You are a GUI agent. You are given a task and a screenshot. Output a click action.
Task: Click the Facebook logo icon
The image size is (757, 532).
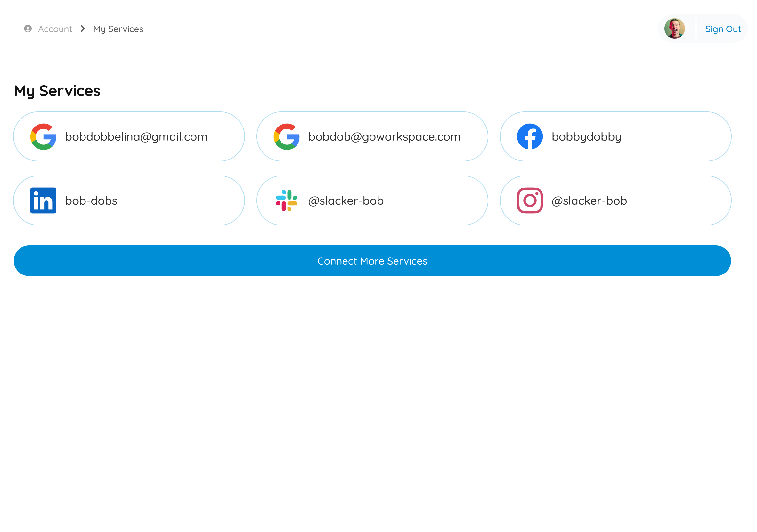click(x=530, y=136)
